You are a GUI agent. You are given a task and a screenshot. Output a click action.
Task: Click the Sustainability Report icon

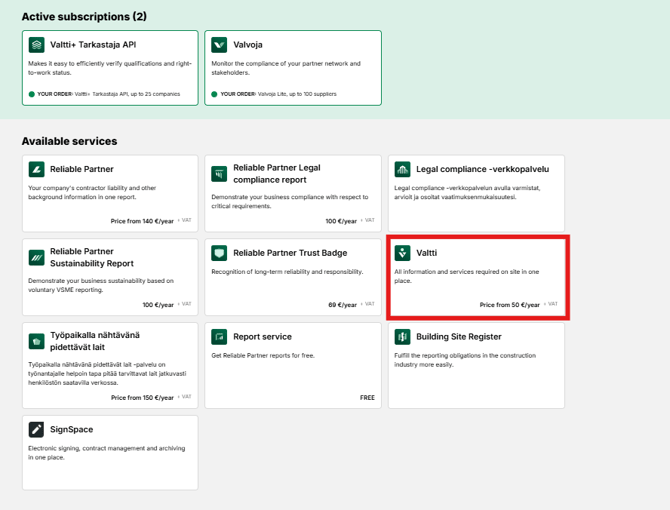(x=36, y=258)
